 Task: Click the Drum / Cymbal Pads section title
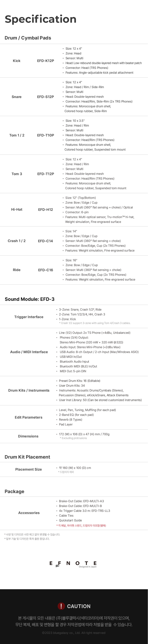click(28, 38)
